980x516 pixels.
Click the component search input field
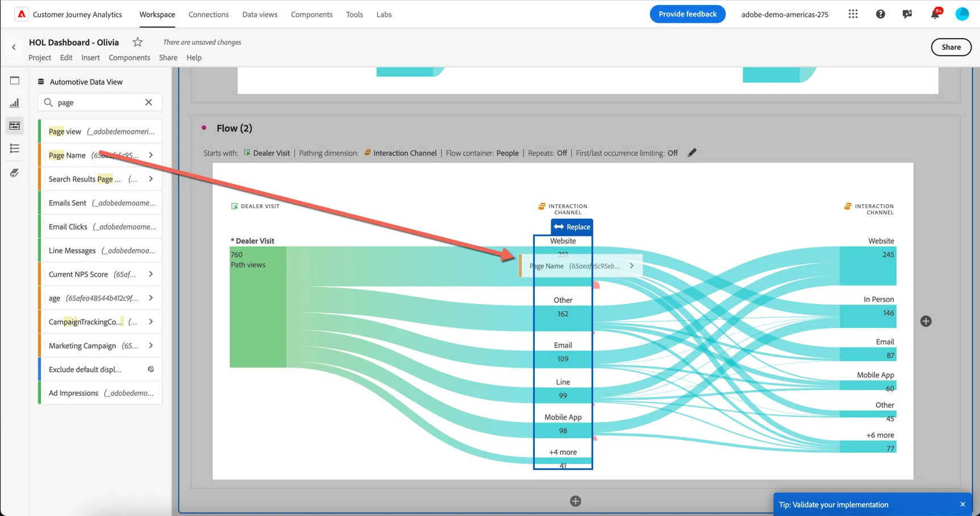[x=99, y=103]
